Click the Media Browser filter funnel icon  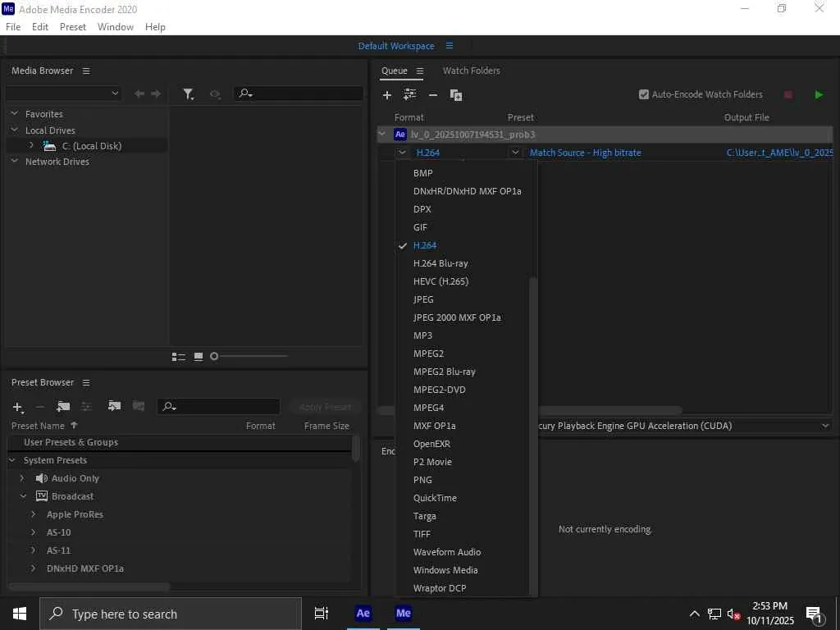point(188,94)
